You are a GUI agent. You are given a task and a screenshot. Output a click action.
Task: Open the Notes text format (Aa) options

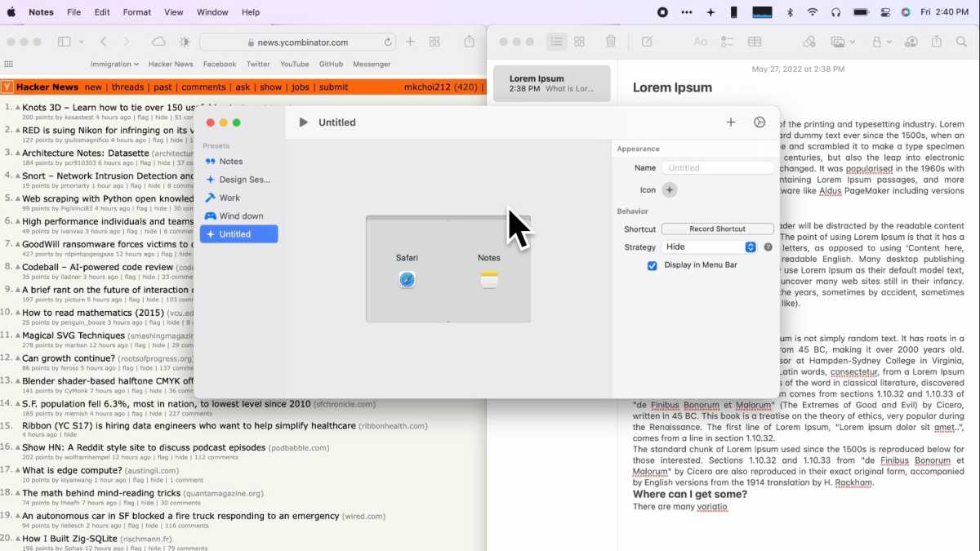pos(700,42)
